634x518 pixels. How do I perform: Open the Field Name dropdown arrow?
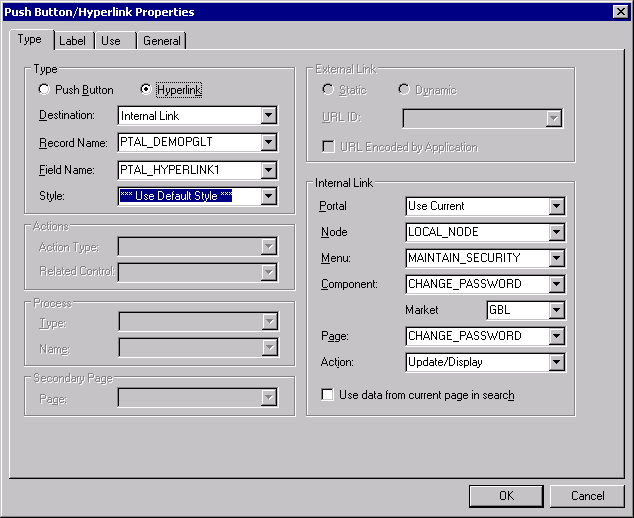pyautogui.click(x=268, y=170)
